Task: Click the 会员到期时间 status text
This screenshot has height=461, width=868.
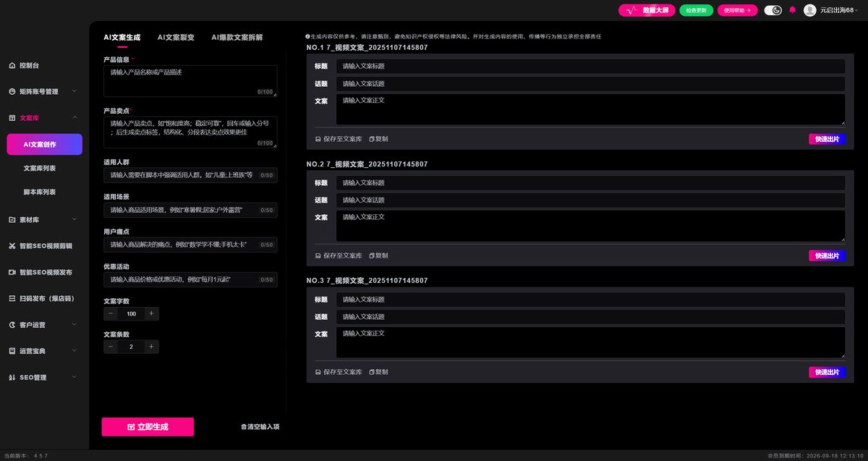Action: point(816,456)
